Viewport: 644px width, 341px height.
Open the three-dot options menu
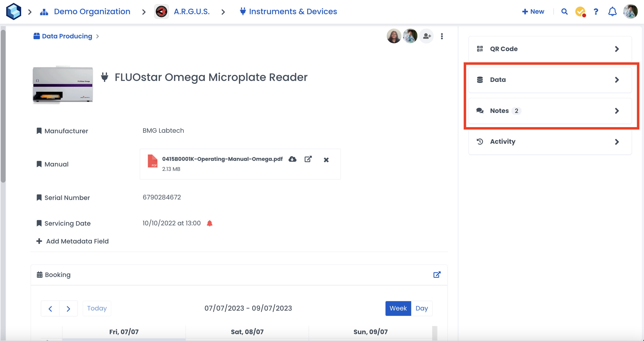point(442,36)
